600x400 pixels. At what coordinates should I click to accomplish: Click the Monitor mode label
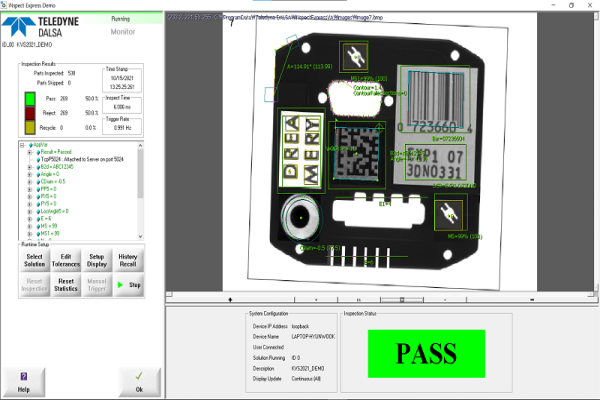(123, 32)
